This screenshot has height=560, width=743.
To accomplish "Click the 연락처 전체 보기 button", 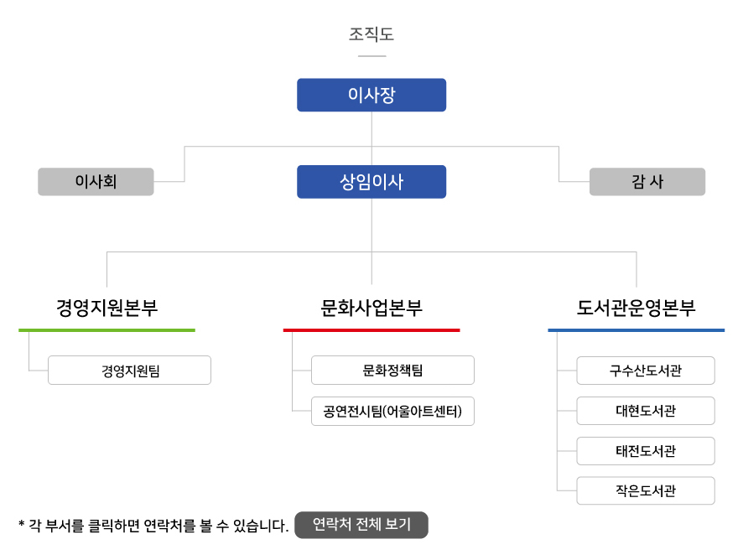I will click(361, 525).
